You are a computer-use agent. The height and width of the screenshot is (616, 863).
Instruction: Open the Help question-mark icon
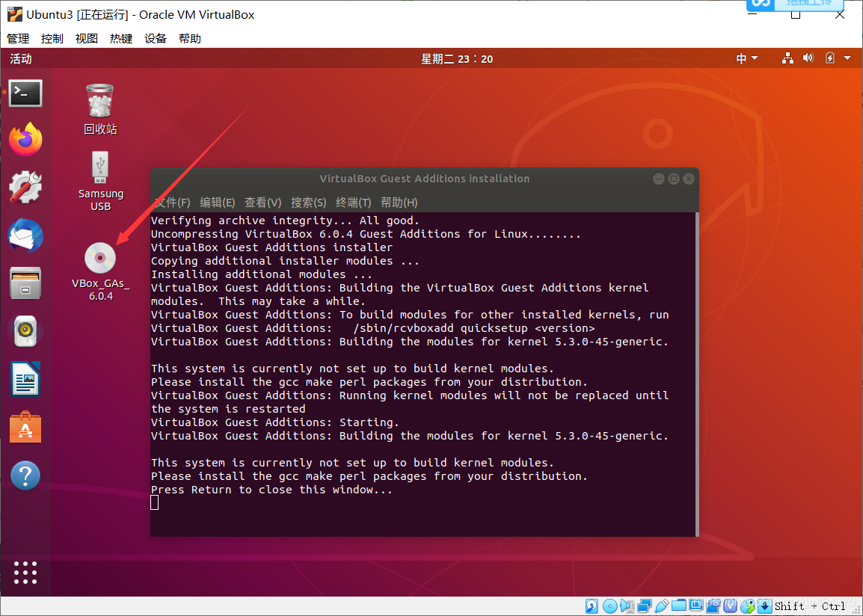25,475
